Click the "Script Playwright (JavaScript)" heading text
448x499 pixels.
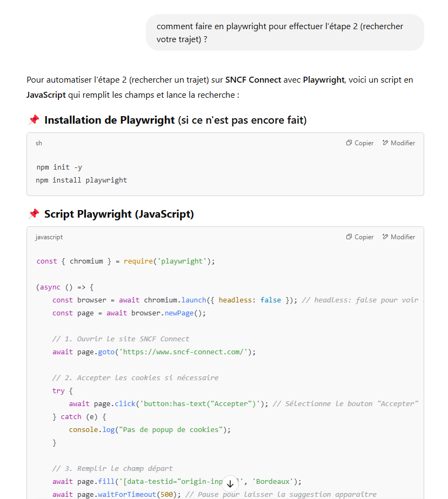[119, 214]
